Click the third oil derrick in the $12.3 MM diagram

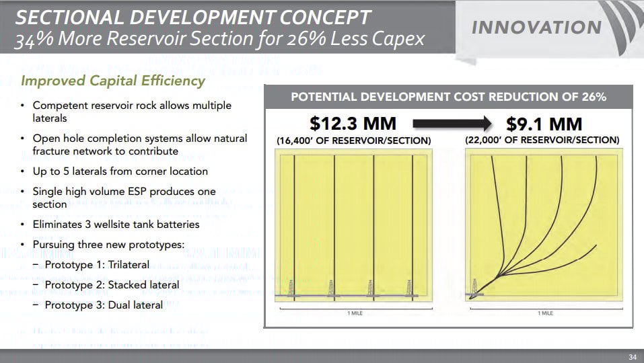(370, 288)
